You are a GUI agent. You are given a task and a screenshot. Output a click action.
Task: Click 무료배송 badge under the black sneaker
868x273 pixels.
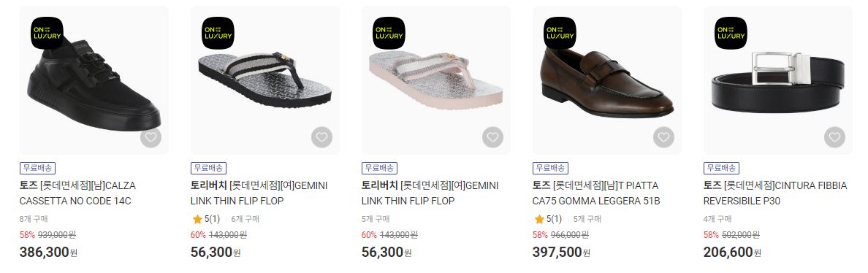(38, 168)
